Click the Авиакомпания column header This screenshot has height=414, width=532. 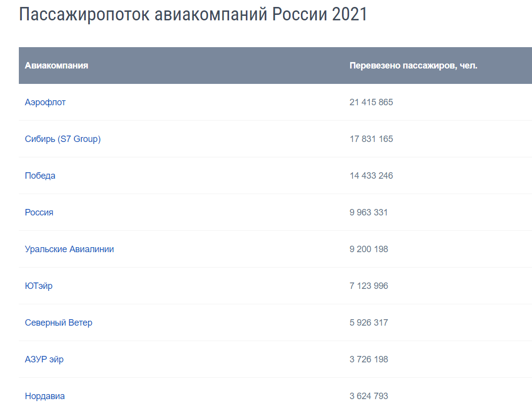click(57, 66)
